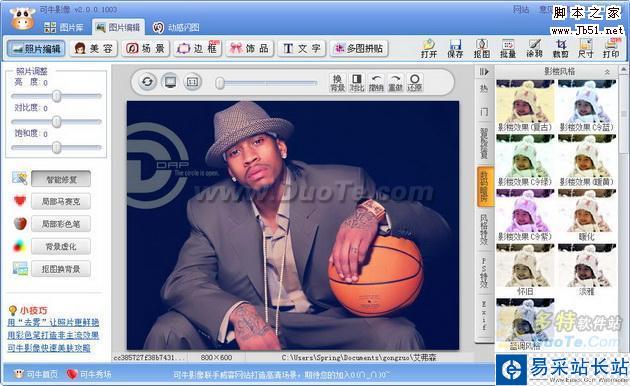Click the 局部彩色笔 color pen button

[x=61, y=224]
